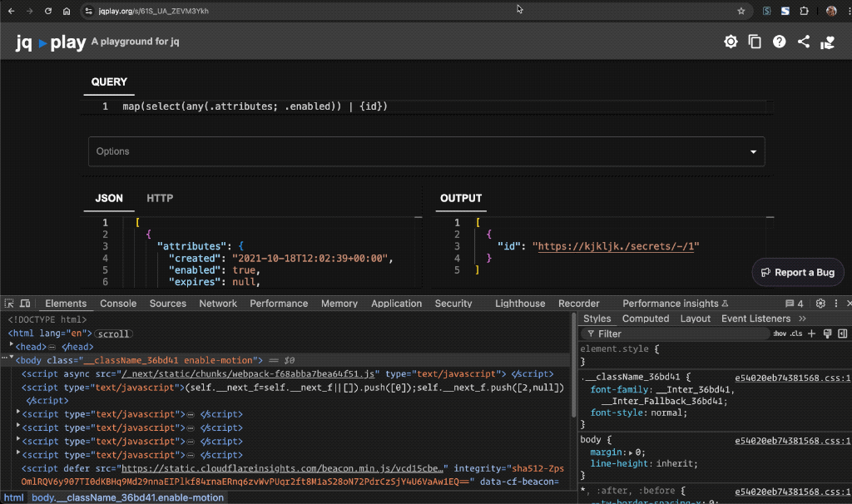Select the body breadcrumb in DevTools

[127, 497]
